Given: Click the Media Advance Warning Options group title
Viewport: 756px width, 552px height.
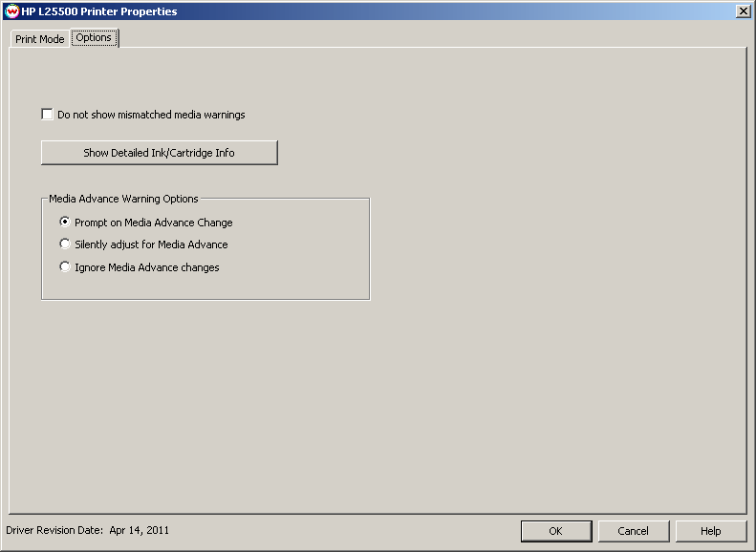Looking at the screenshot, I should [x=123, y=199].
